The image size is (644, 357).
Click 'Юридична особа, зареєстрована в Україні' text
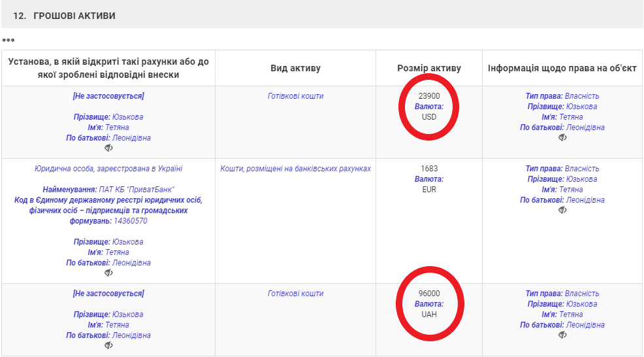click(x=108, y=169)
